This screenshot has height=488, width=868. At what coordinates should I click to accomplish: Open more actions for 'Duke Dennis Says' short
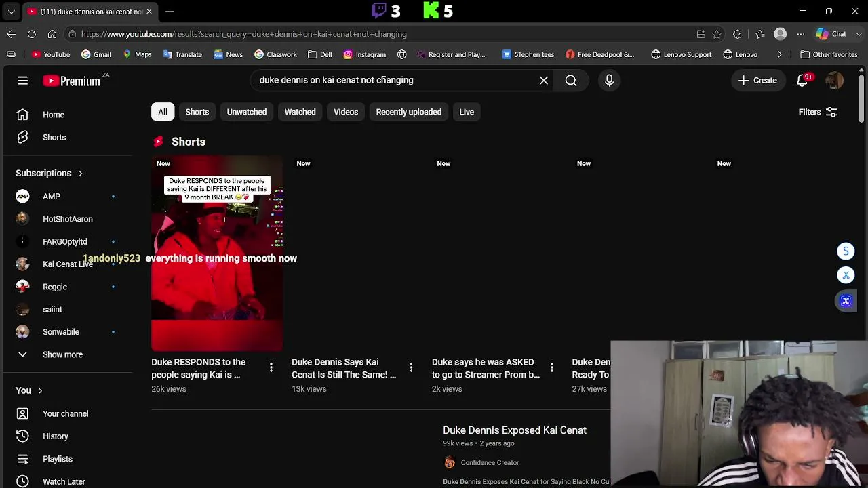[411, 367]
